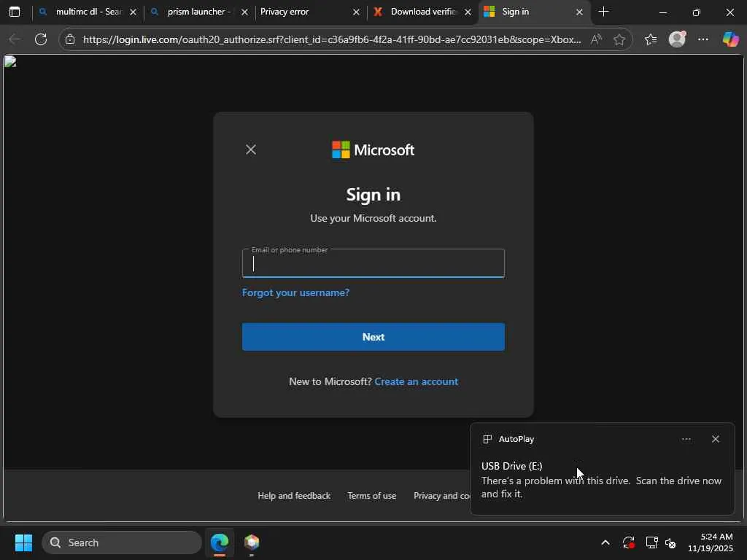Close the Microsoft sign in dialog
This screenshot has width=747, height=560.
pos(251,150)
